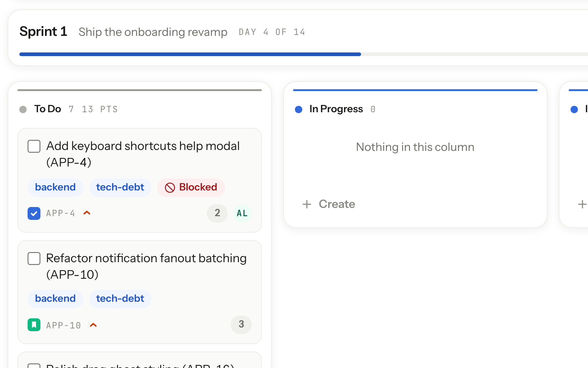Click the high priority chevron next to APP-10

pos(93,325)
